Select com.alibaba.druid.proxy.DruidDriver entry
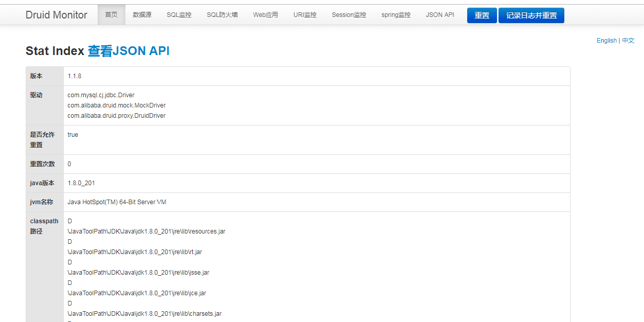644x322 pixels. click(117, 116)
